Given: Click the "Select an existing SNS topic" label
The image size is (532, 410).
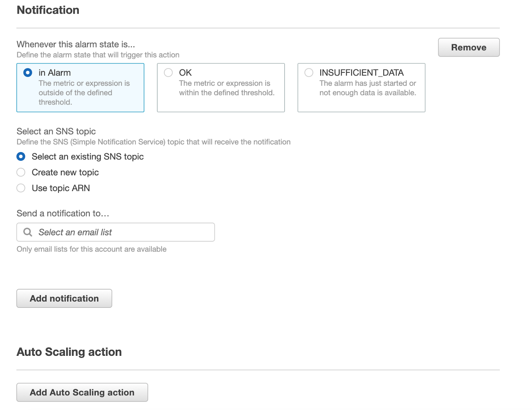Looking at the screenshot, I should pos(88,156).
